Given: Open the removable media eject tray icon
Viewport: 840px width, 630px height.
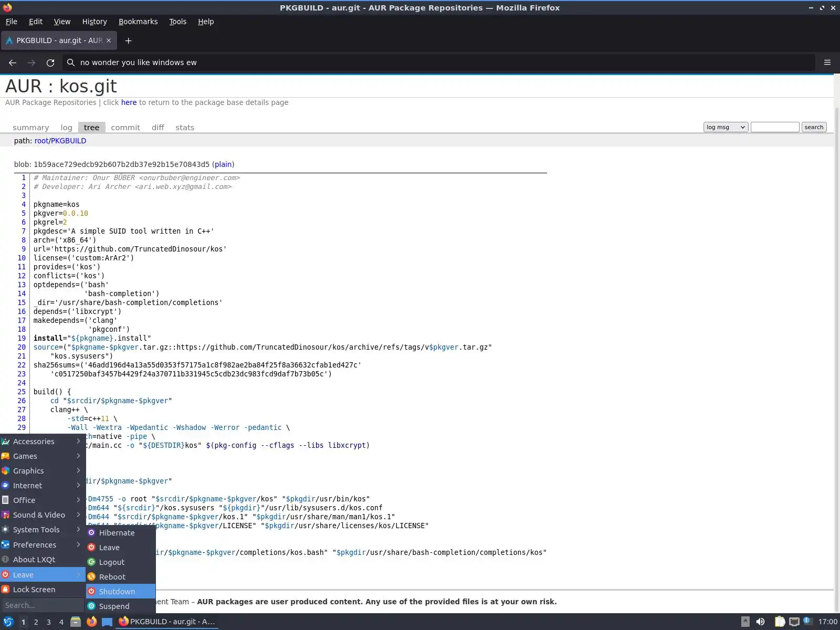Looking at the screenshot, I should (745, 622).
